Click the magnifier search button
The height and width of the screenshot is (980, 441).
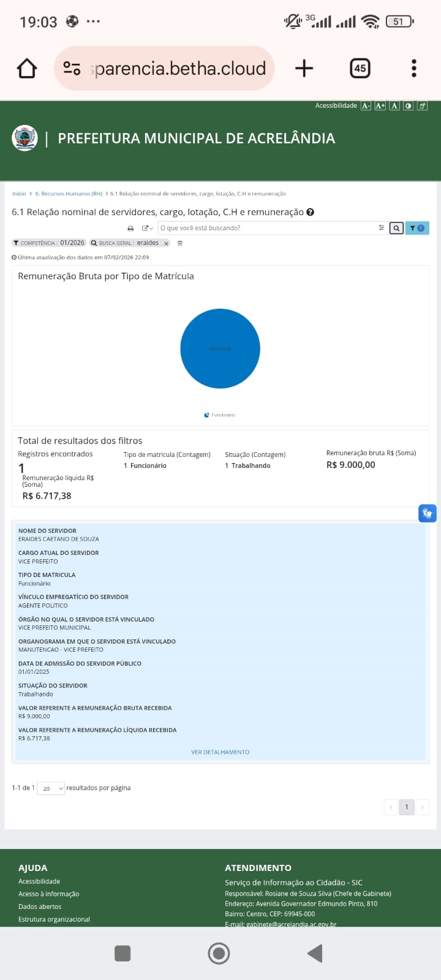pos(396,228)
